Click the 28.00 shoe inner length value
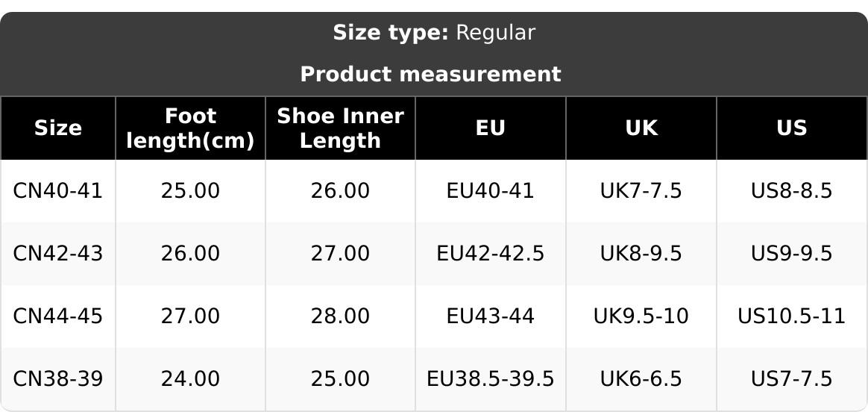Screen dimensions: 868x412 [x=340, y=316]
